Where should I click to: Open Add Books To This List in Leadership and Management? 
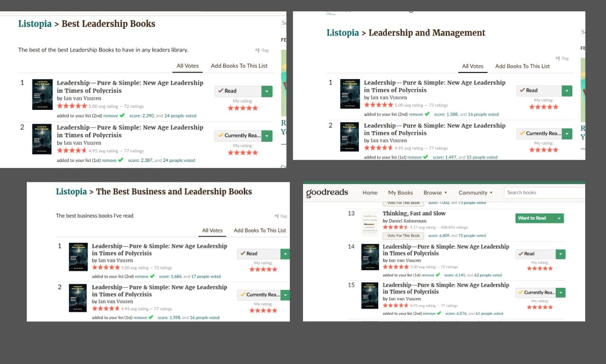click(522, 66)
